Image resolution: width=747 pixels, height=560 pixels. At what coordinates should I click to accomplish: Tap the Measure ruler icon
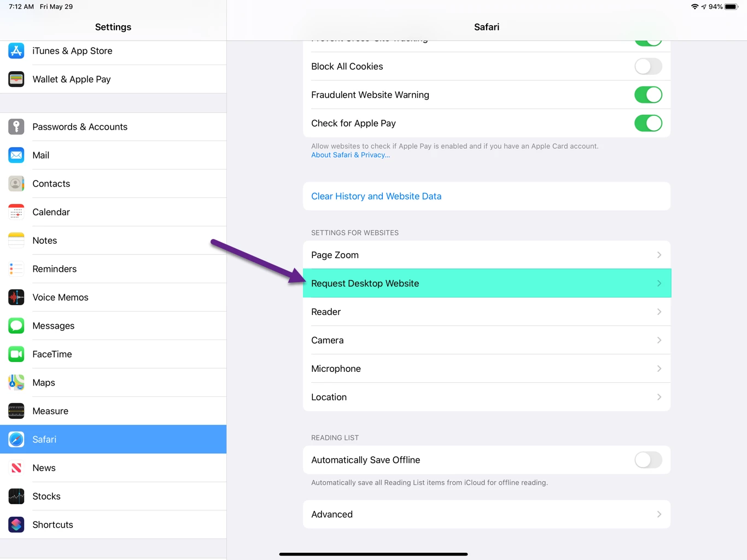point(16,411)
